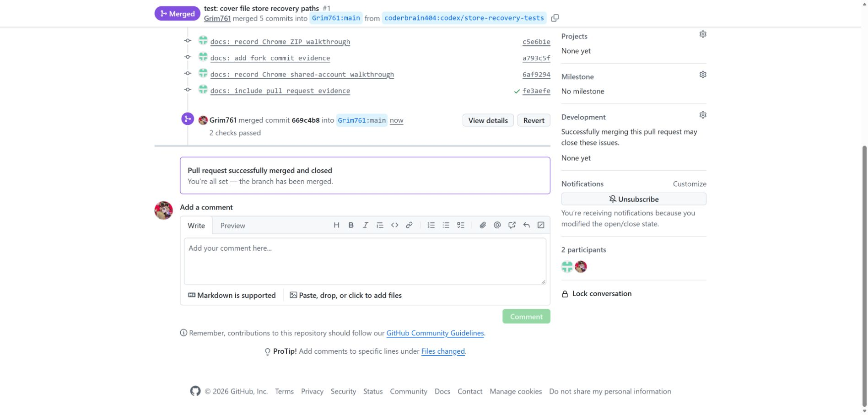Viewport: 868px width, 415px height.
Task: Reference an issue or pull request icon
Action: tap(512, 225)
